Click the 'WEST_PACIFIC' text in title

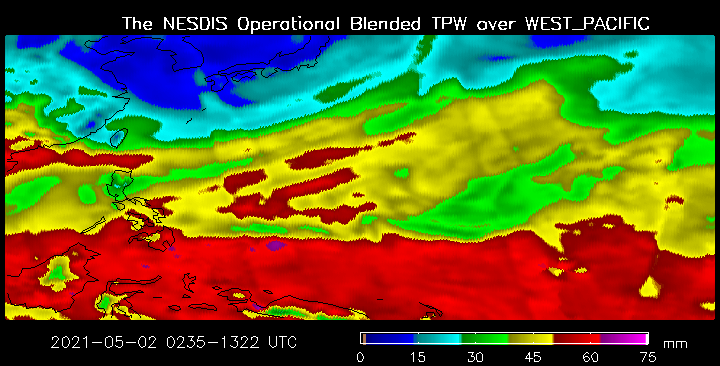coord(587,24)
